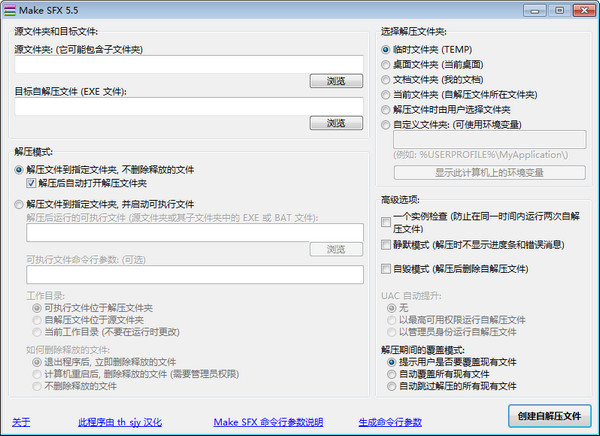Screen dimensions: 600x436
Task: Click 浏览 button for source folder
Action: 336,81
